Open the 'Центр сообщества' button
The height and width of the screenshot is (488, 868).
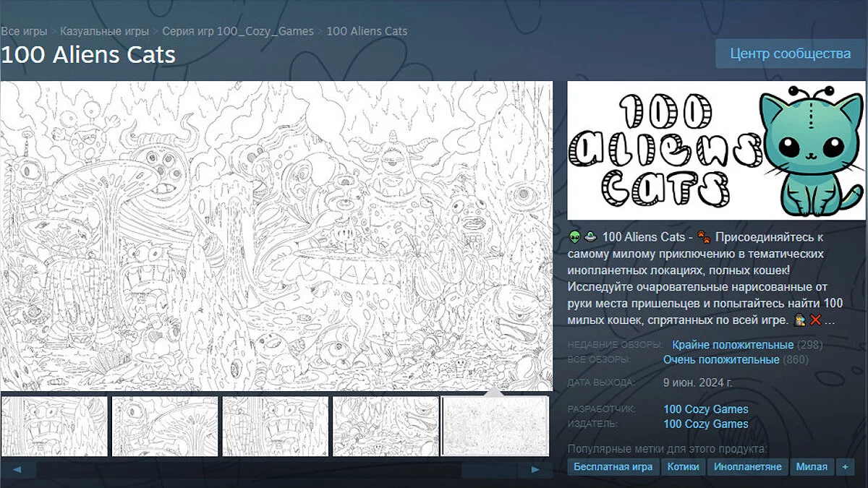pos(790,54)
